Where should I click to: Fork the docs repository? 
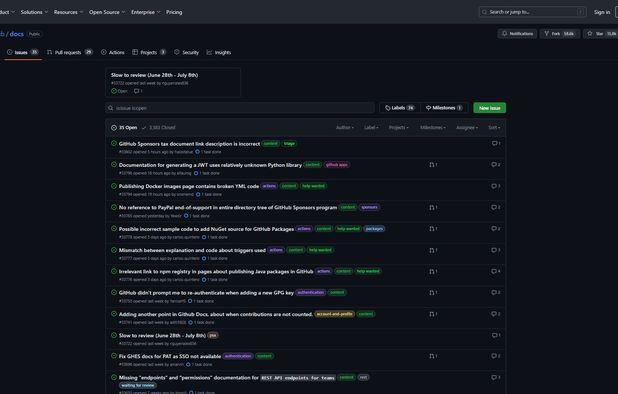tap(559, 34)
